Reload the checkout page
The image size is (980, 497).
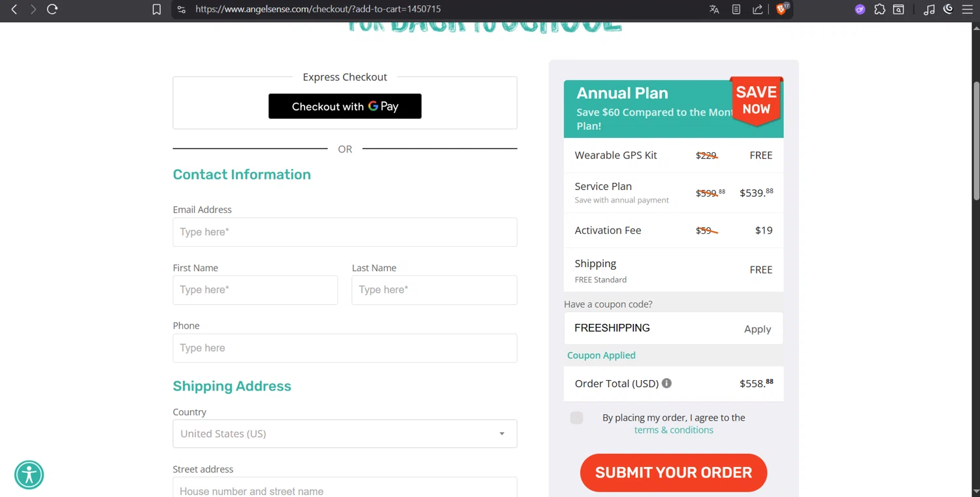coord(52,9)
